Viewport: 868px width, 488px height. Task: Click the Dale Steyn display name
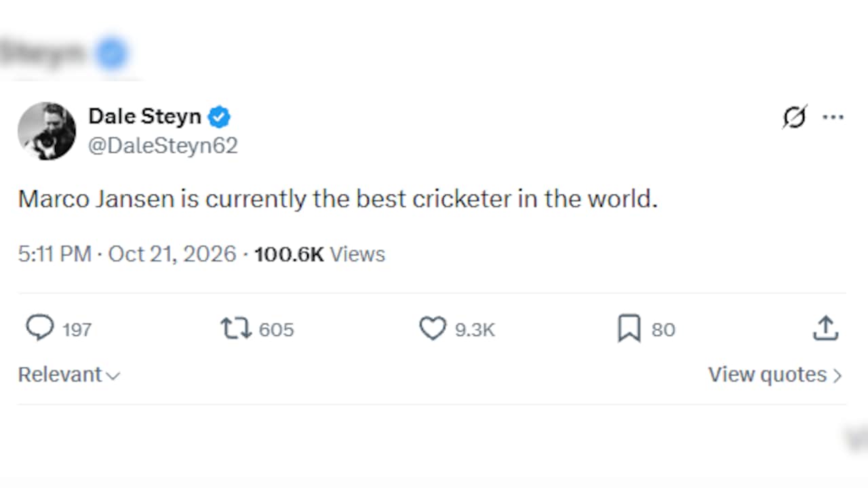(145, 117)
